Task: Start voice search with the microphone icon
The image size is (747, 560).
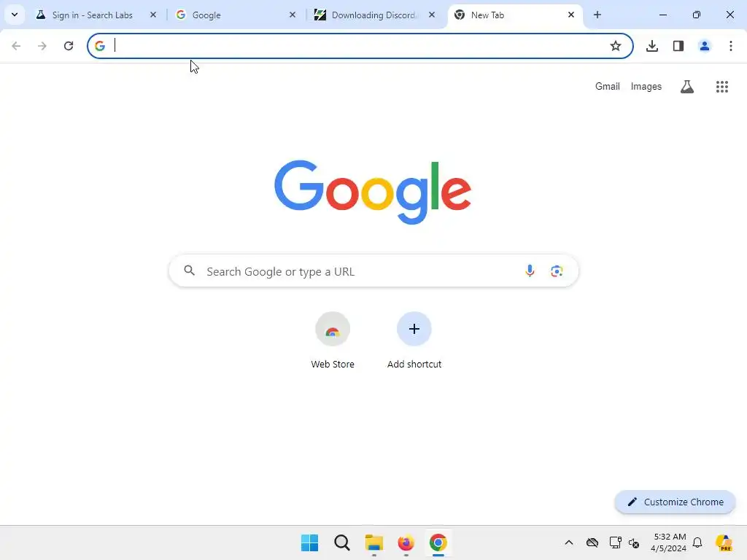Action: point(530,271)
